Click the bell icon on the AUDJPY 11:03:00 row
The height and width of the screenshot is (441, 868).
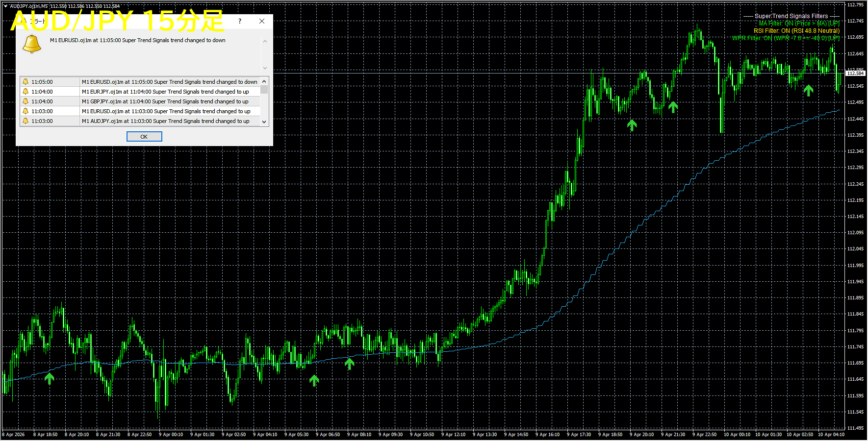click(x=26, y=121)
